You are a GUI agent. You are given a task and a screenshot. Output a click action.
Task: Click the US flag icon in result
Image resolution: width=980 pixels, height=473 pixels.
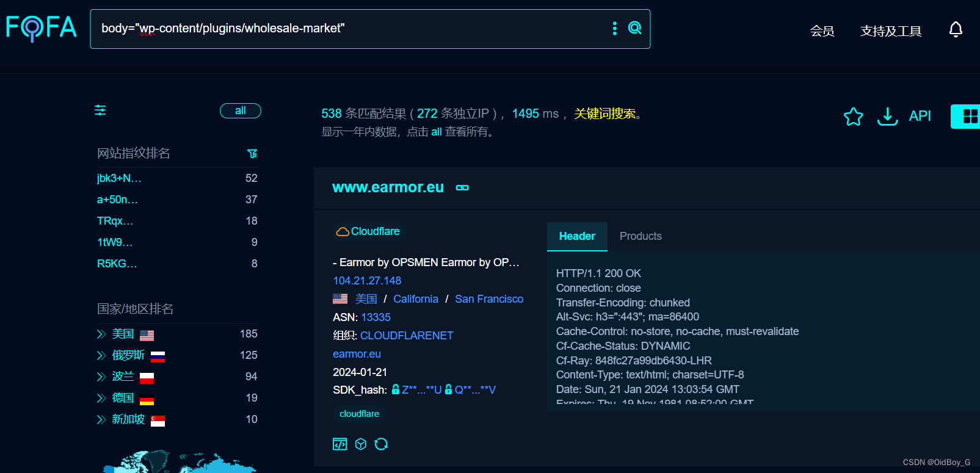[340, 299]
